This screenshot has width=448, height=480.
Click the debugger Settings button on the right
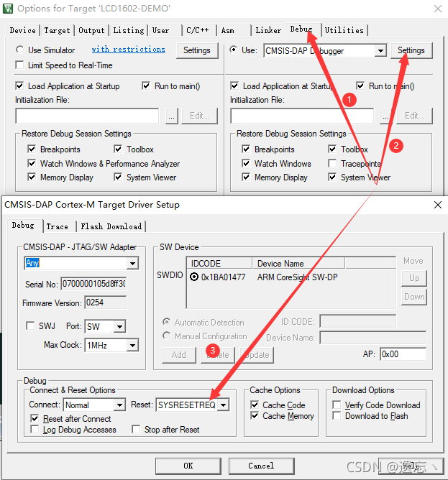(x=411, y=50)
